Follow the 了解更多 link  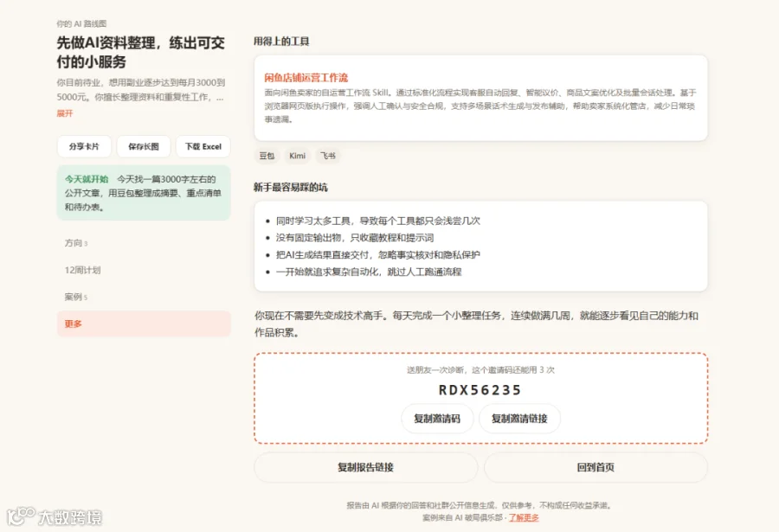(524, 517)
